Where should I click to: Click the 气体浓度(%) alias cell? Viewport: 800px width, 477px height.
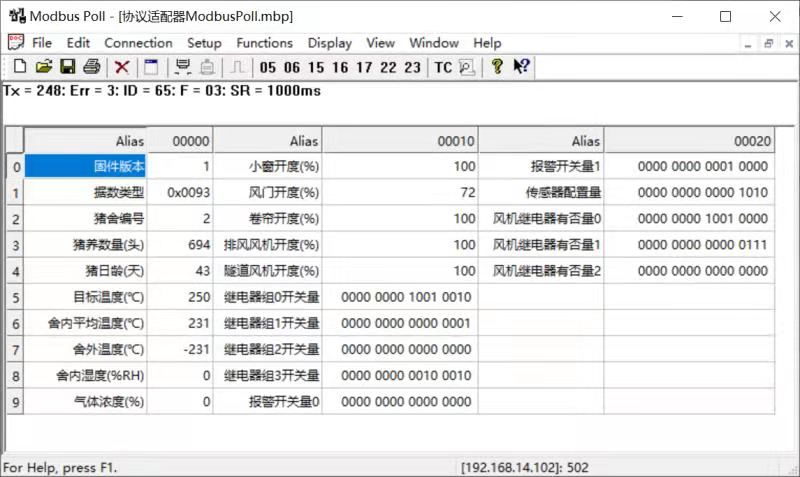tap(85, 402)
